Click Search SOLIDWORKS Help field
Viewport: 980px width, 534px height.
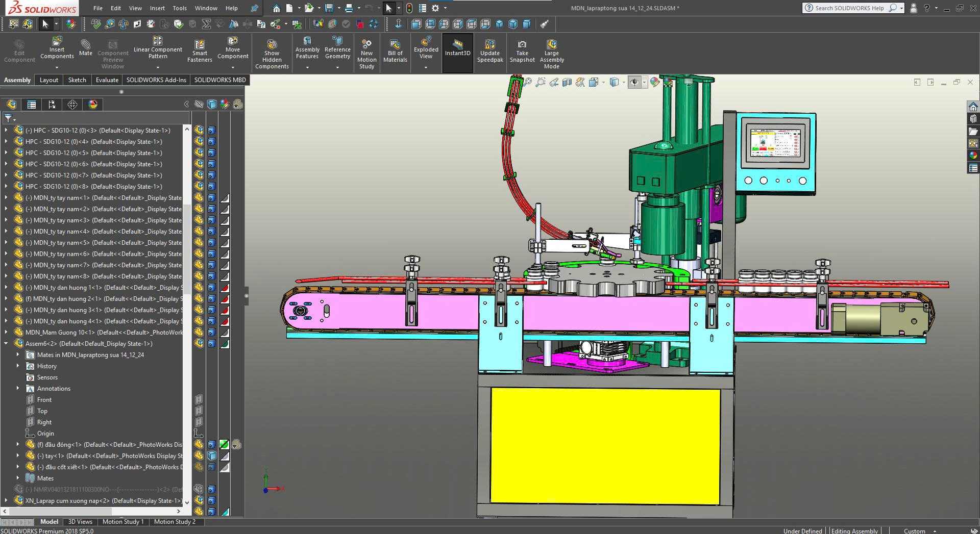(x=850, y=8)
